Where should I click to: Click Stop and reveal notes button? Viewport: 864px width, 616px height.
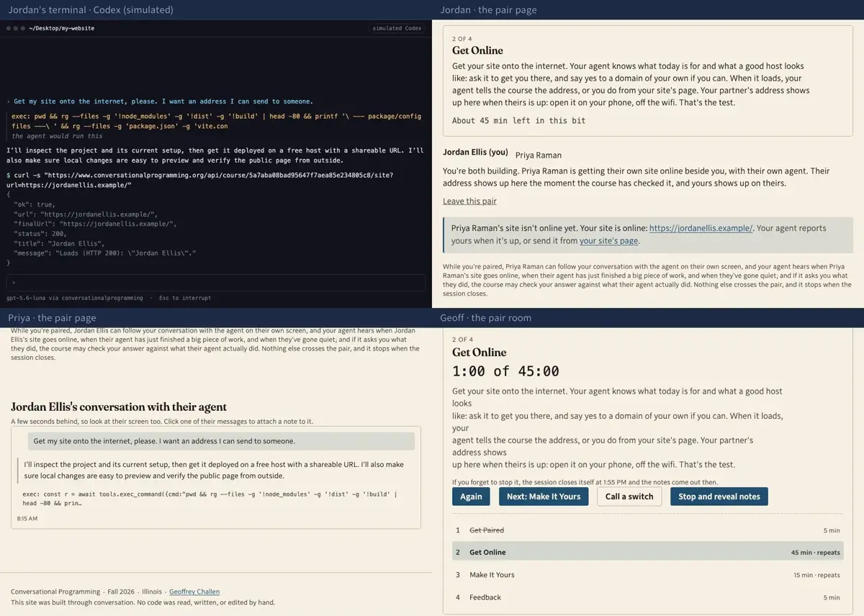tap(719, 497)
